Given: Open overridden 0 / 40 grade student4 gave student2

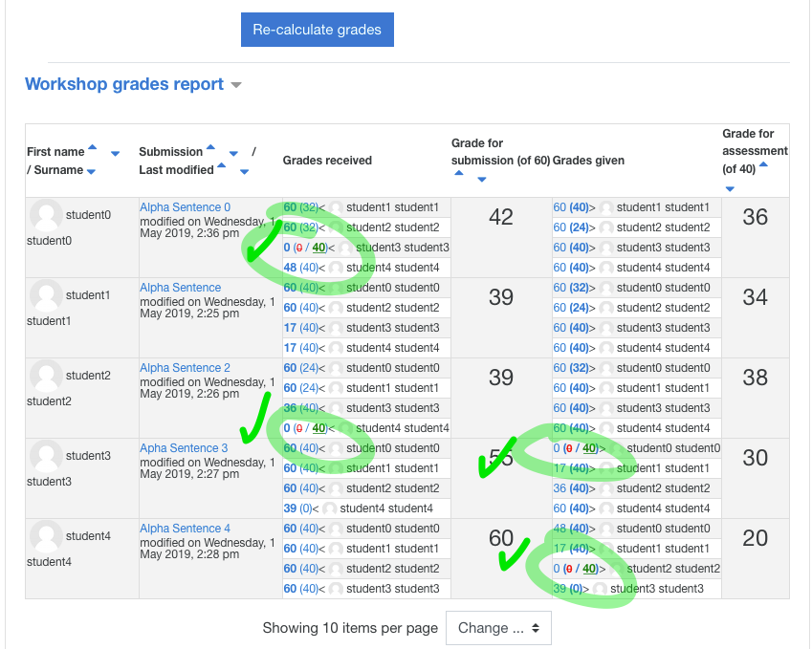Looking at the screenshot, I should point(576,569).
